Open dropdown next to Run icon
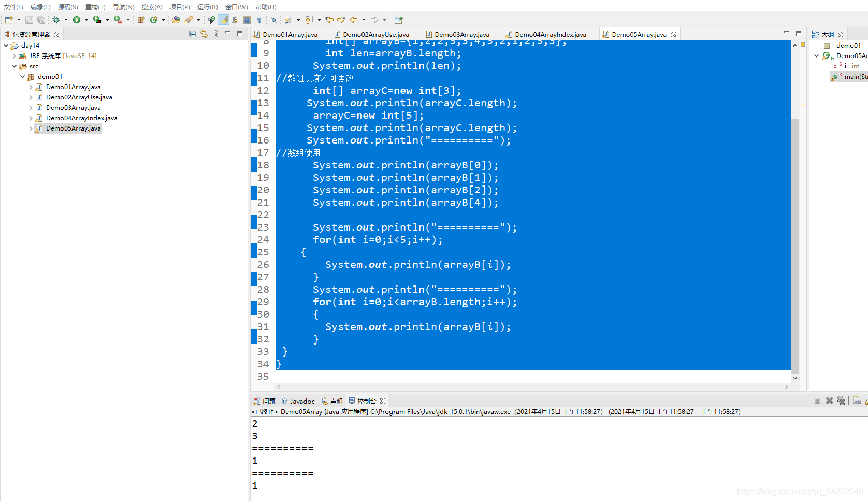 coord(86,20)
